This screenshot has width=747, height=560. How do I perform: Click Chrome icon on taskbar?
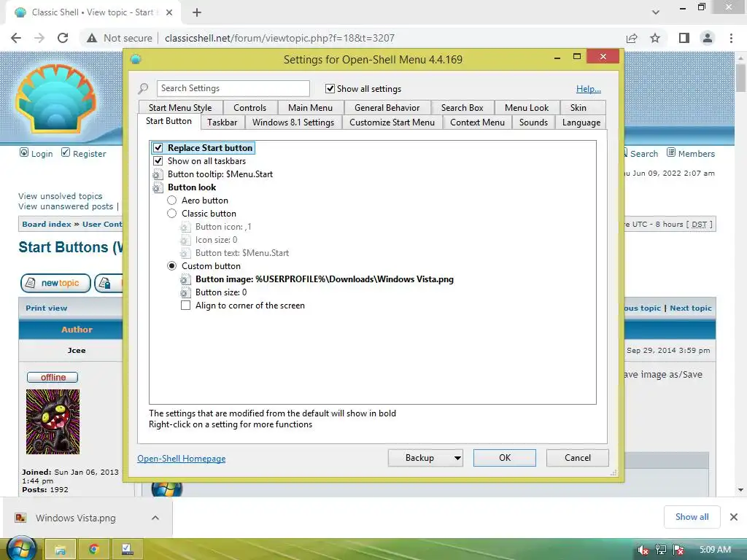94,550
